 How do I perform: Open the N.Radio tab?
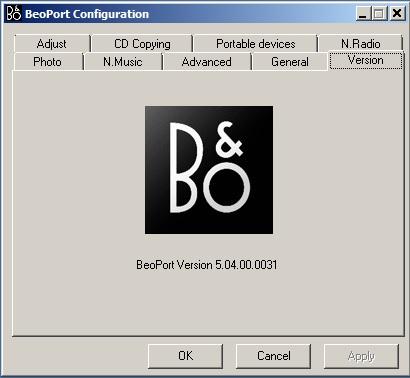[360, 43]
